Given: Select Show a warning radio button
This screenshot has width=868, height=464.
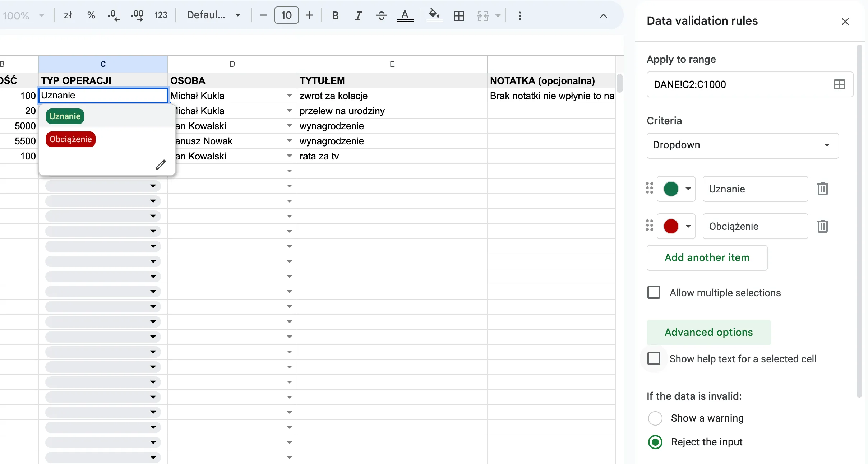Looking at the screenshot, I should point(655,418).
